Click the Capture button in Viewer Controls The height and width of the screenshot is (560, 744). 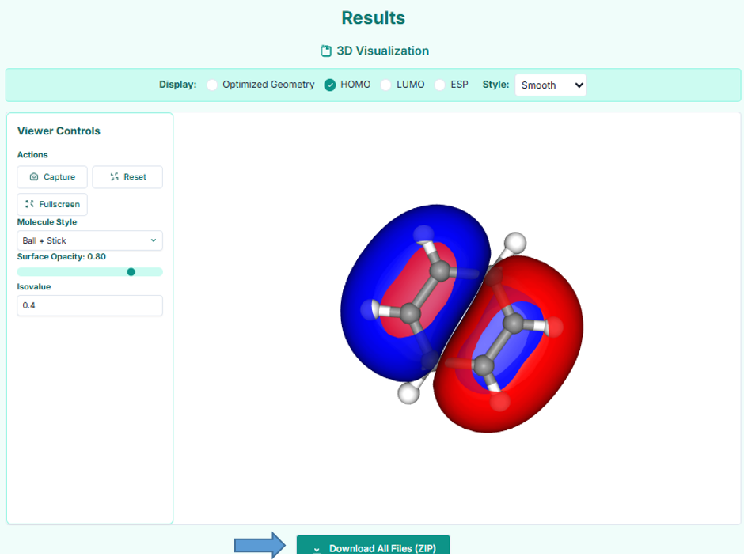51,176
